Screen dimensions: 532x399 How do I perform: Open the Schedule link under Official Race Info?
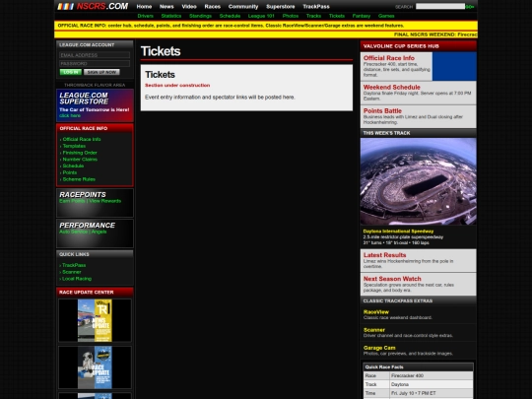pos(73,166)
